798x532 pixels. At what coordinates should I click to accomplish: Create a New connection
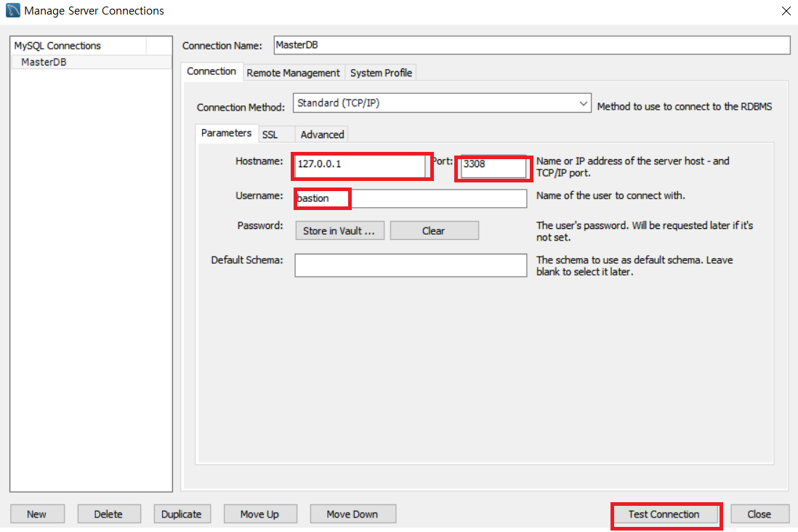pyautogui.click(x=37, y=514)
